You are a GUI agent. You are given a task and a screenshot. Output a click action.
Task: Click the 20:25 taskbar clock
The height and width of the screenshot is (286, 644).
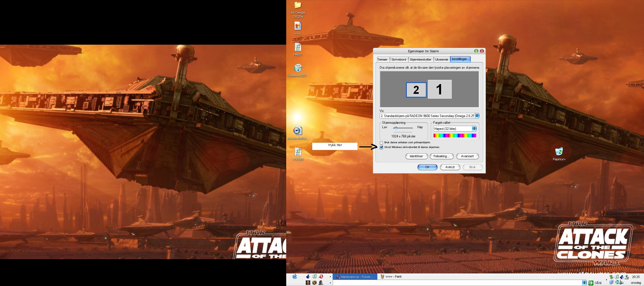coord(636,277)
